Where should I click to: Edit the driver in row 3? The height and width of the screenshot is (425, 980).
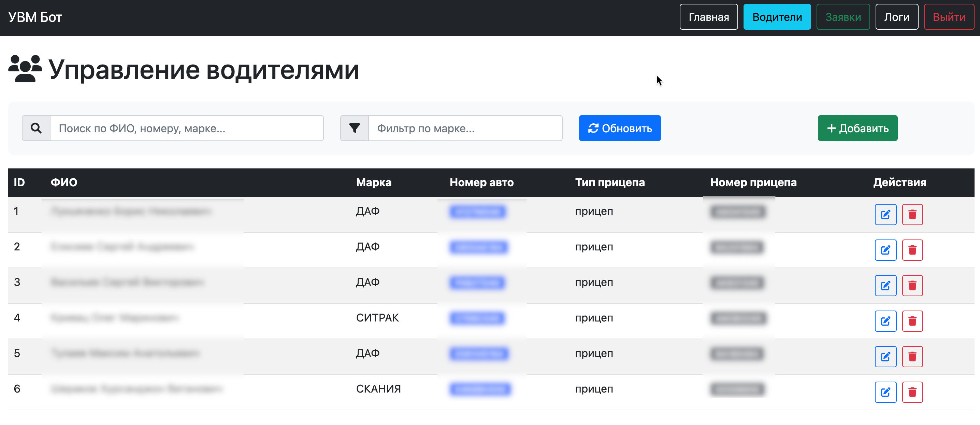885,286
